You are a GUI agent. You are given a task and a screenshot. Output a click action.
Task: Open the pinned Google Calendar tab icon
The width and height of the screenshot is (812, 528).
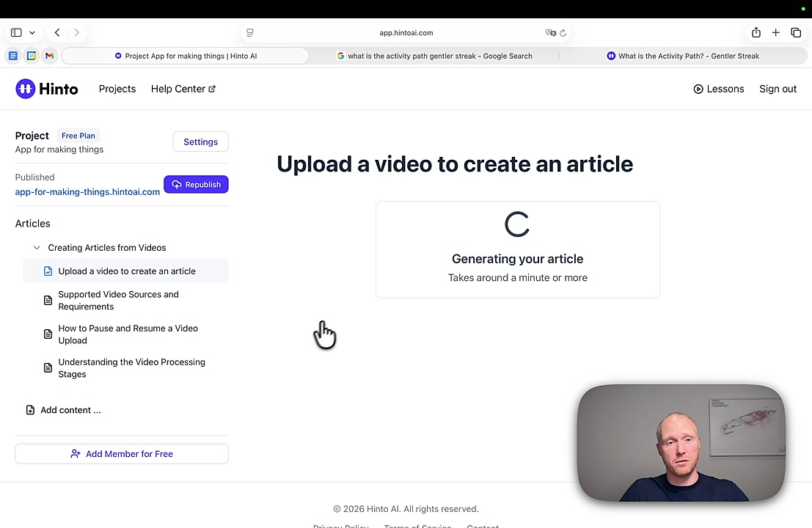coord(32,56)
